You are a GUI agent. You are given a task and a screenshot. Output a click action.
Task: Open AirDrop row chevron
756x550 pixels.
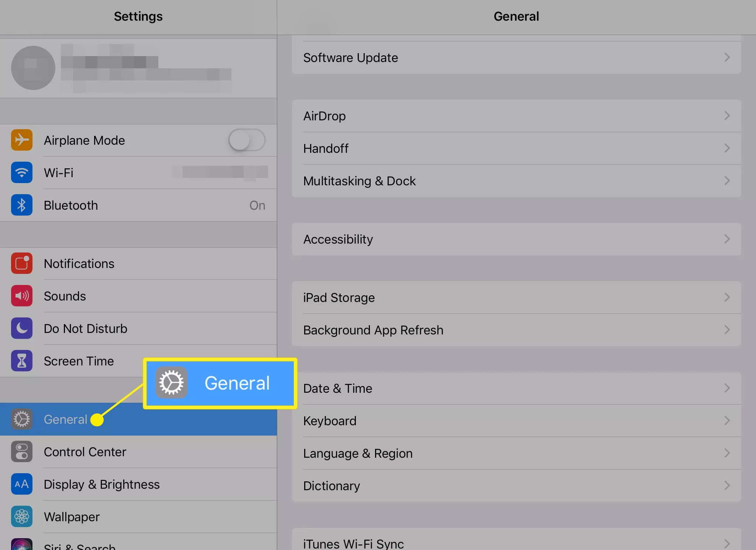(x=727, y=116)
